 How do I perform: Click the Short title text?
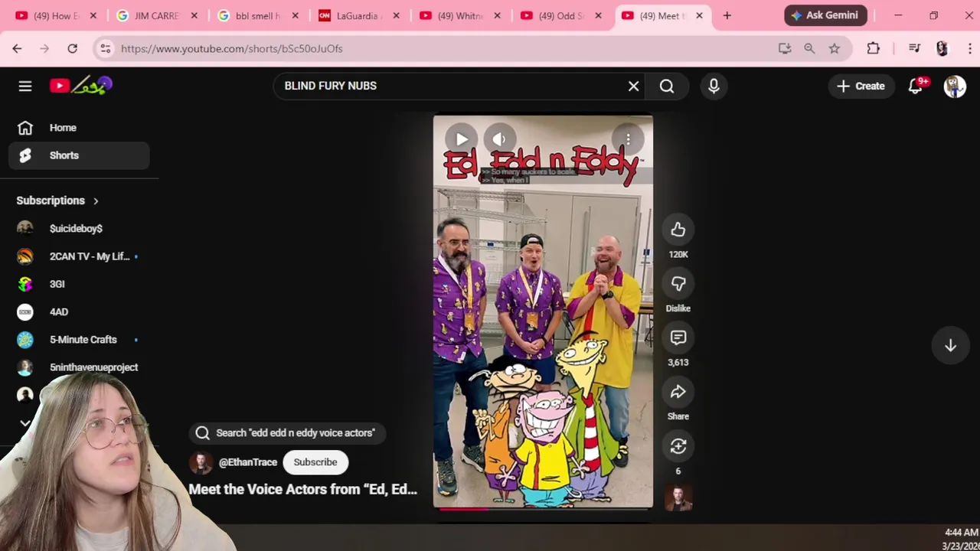(x=302, y=490)
